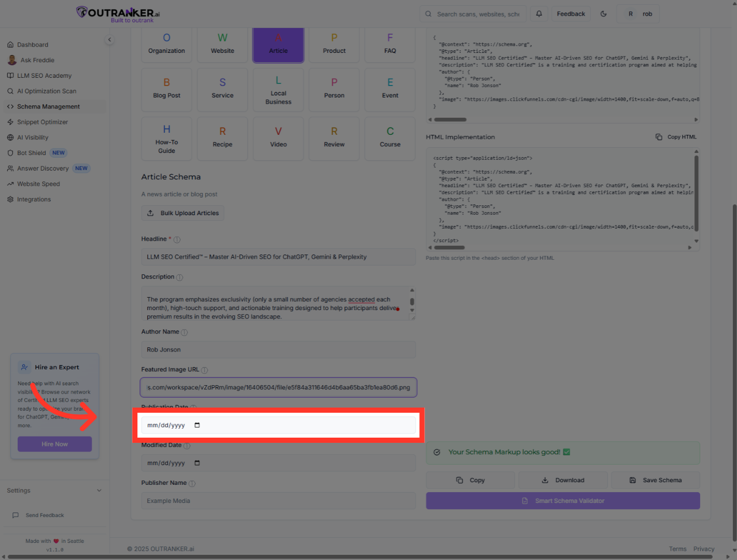Open Integrations page
The image size is (737, 560).
pos(34,200)
